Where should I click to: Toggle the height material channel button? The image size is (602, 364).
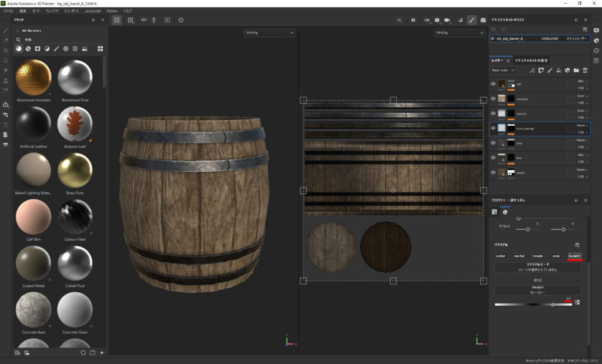574,256
